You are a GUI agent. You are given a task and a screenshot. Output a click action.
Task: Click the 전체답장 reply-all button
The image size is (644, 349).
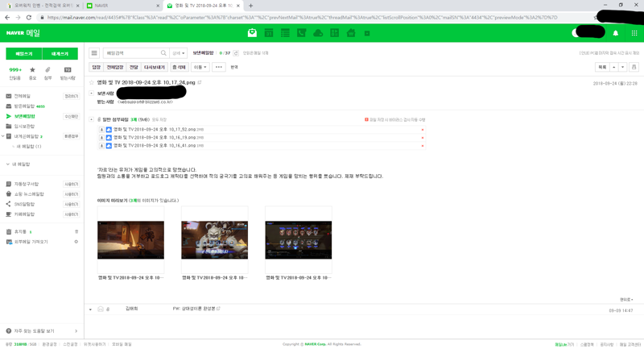(115, 67)
